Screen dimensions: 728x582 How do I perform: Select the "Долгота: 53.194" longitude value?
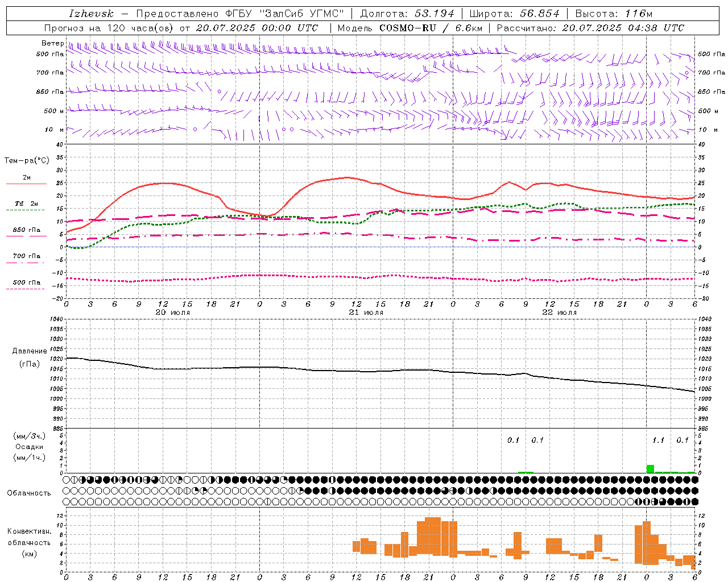pyautogui.click(x=407, y=14)
